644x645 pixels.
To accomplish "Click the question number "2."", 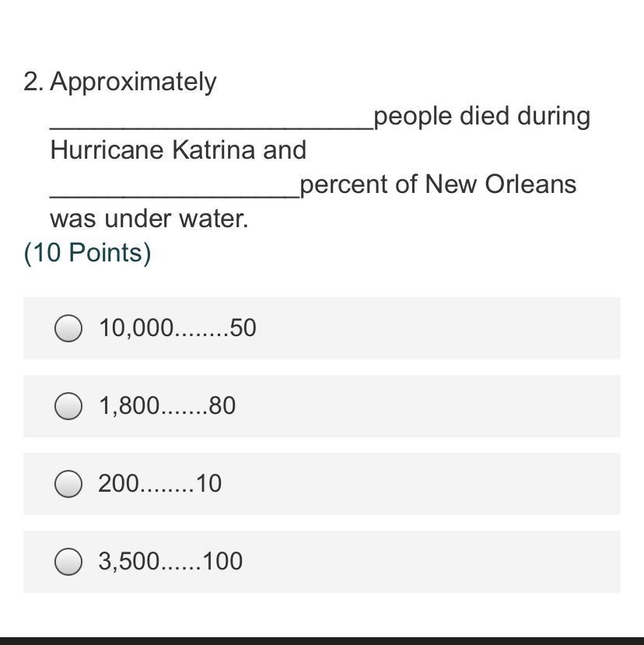I will click(x=33, y=82).
